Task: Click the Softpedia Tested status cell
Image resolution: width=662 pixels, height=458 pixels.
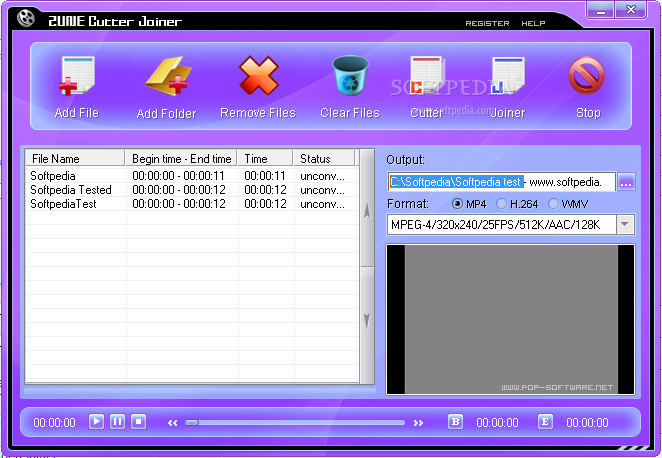Action: pos(322,190)
